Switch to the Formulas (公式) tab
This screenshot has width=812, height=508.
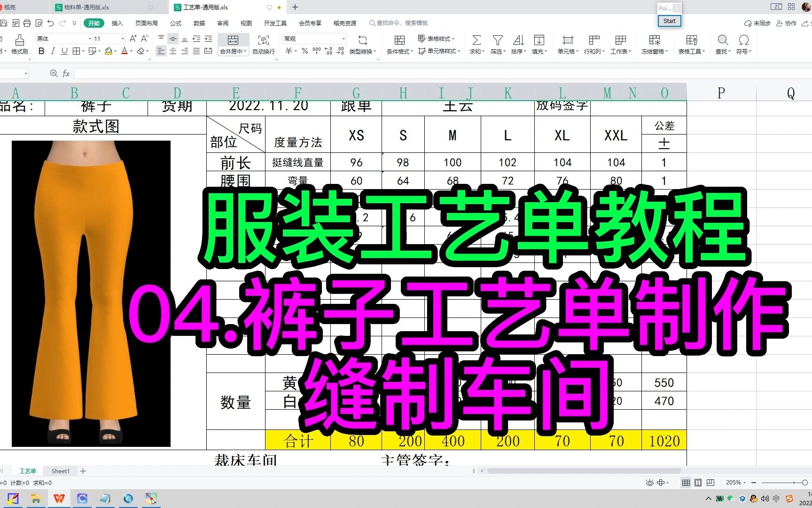tap(176, 23)
